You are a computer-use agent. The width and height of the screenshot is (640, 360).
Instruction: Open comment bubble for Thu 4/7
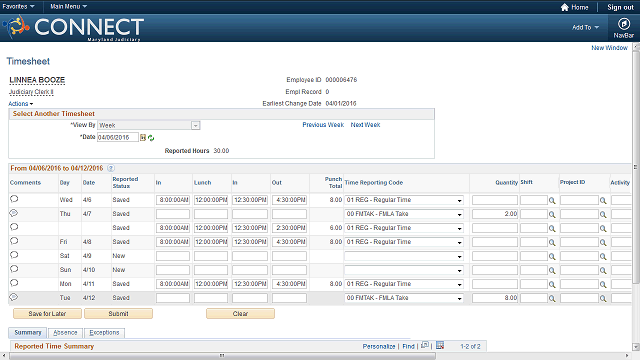[14, 213]
